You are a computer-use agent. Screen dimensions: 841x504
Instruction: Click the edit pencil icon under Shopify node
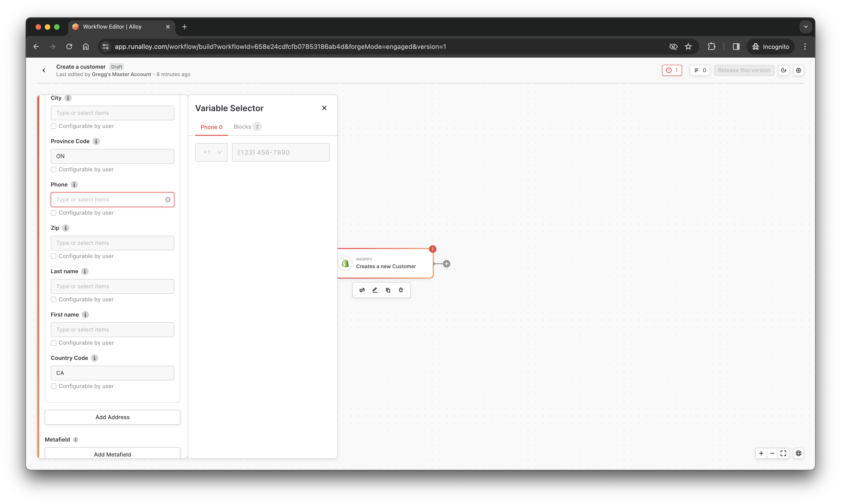coord(375,290)
